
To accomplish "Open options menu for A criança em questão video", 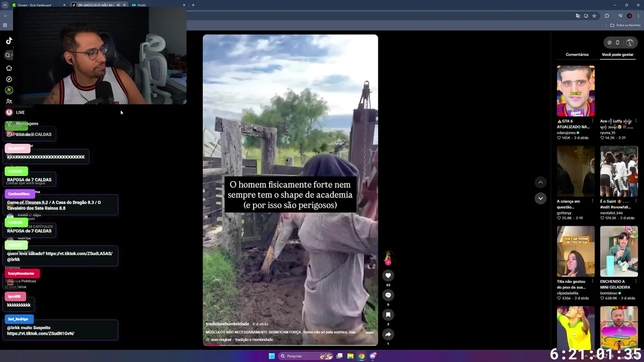I will point(593,201).
